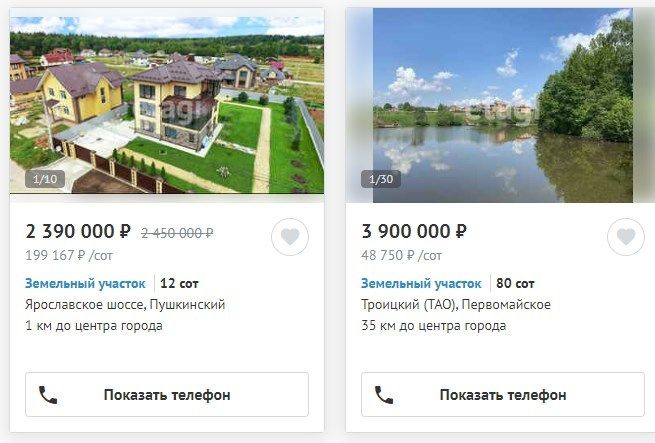655x443 pixels.
Task: Show phone number for 12 сот plot
Action: (167, 395)
